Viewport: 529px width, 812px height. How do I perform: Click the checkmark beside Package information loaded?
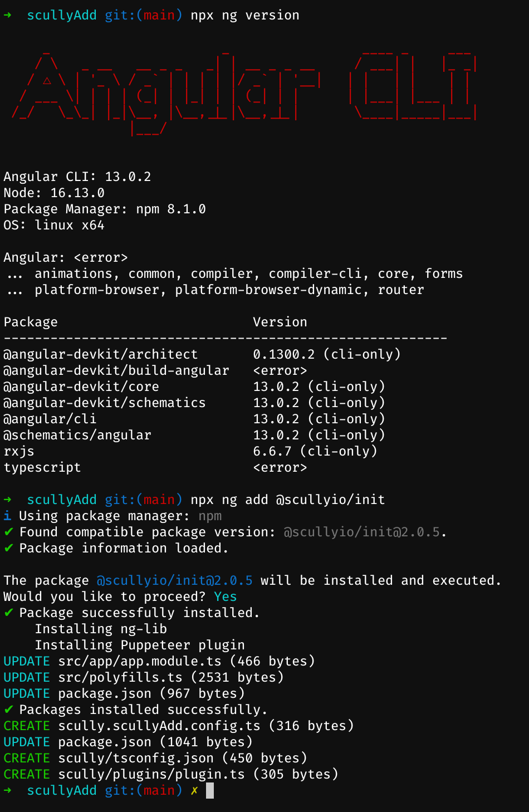click(x=8, y=548)
